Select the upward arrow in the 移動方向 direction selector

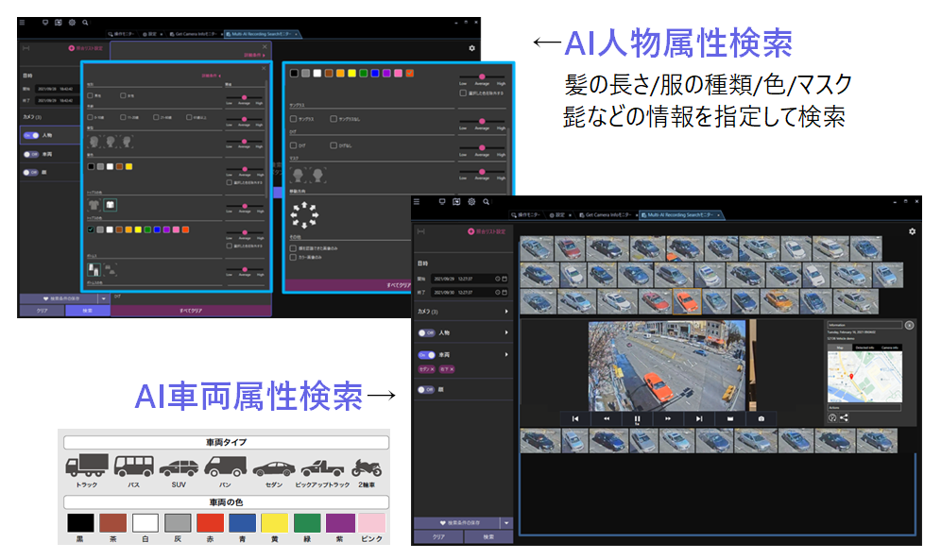tap(305, 205)
